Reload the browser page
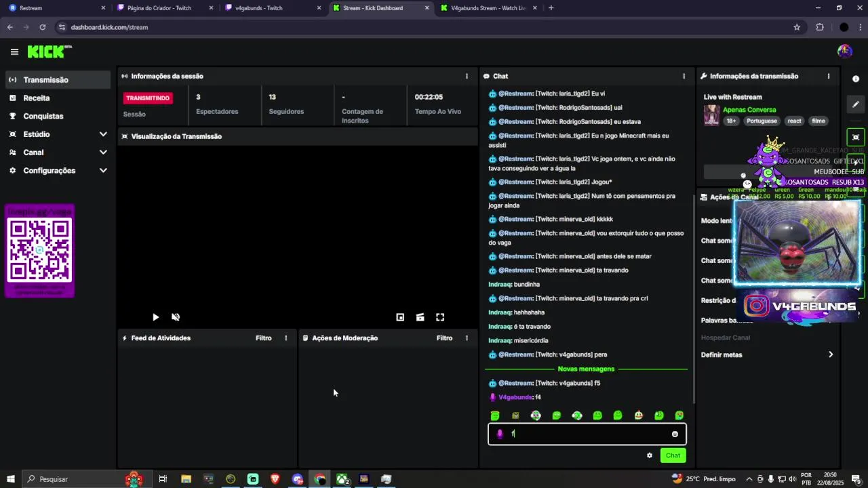868x488 pixels. click(x=42, y=27)
